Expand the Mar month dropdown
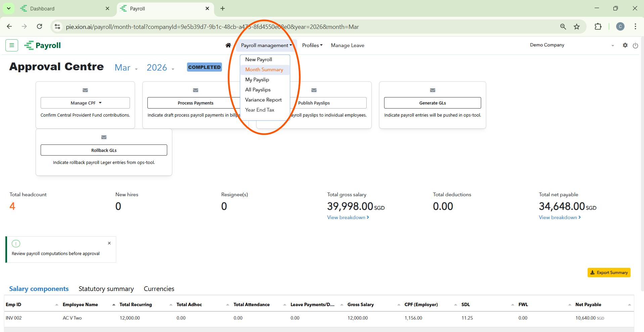The height and width of the screenshot is (332, 644). (126, 68)
